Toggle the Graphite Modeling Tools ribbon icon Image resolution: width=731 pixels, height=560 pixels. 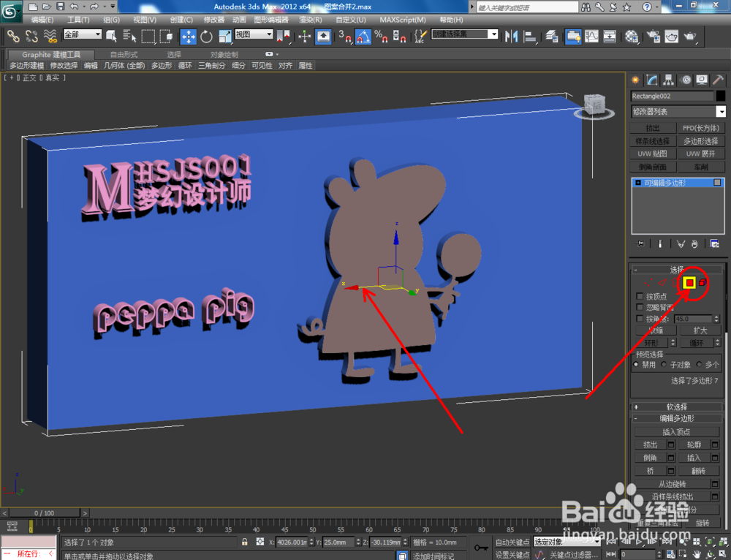573,36
